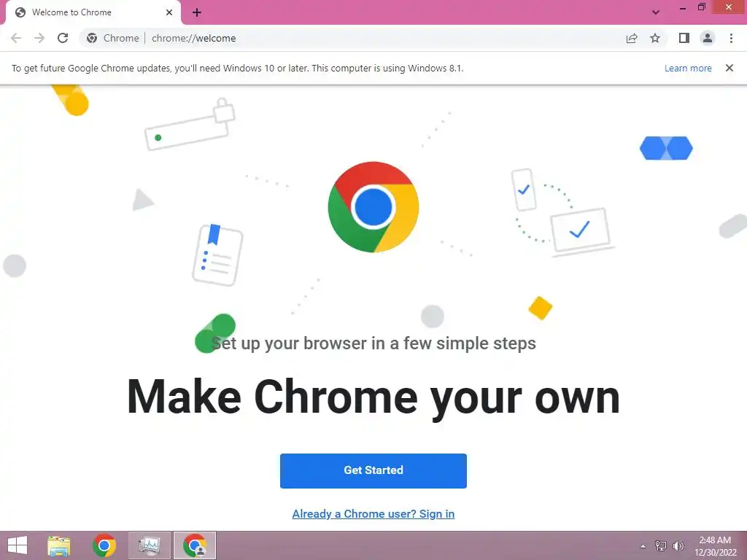Open the side panel icon
This screenshot has width=747, height=560.
[x=684, y=38]
